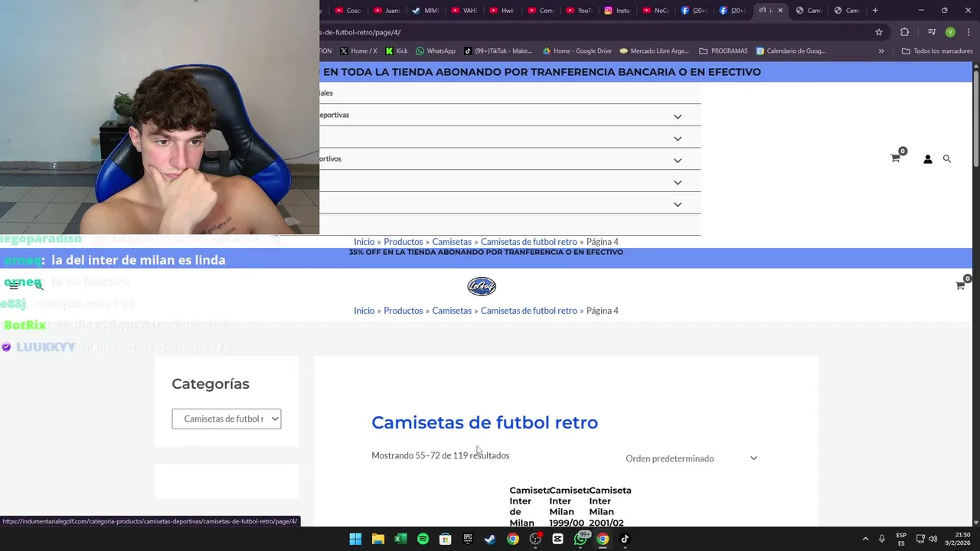980x551 pixels.
Task: Open Steam from the taskbar
Action: [x=490, y=539]
